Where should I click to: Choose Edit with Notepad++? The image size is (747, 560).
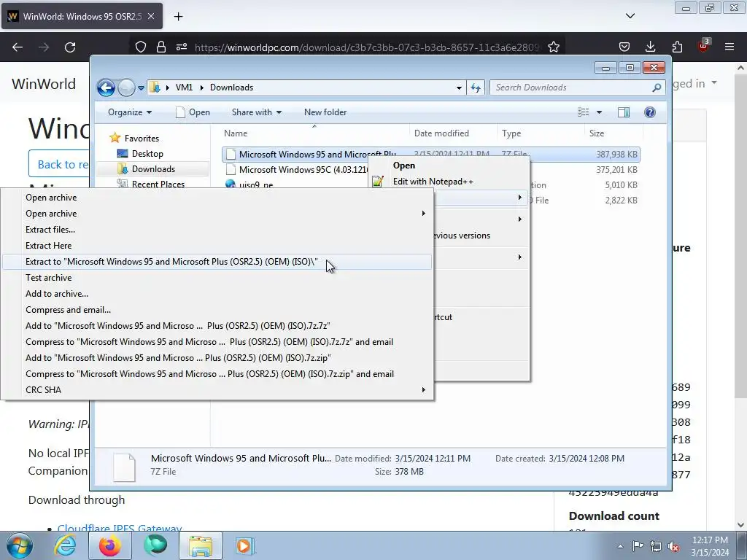coord(433,182)
